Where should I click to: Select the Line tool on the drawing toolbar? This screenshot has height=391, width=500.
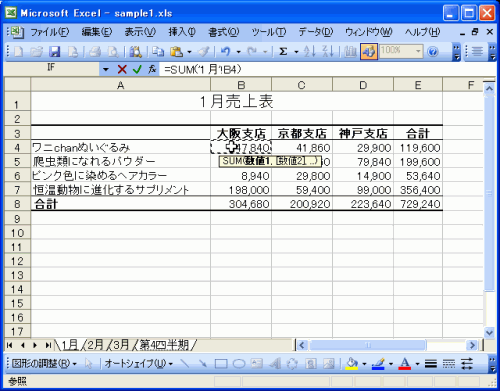pyautogui.click(x=184, y=364)
